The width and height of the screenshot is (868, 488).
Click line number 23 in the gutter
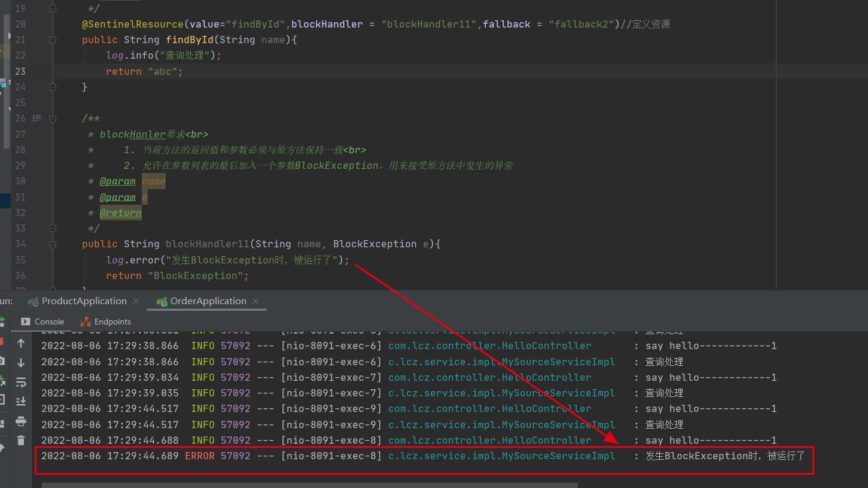point(20,71)
